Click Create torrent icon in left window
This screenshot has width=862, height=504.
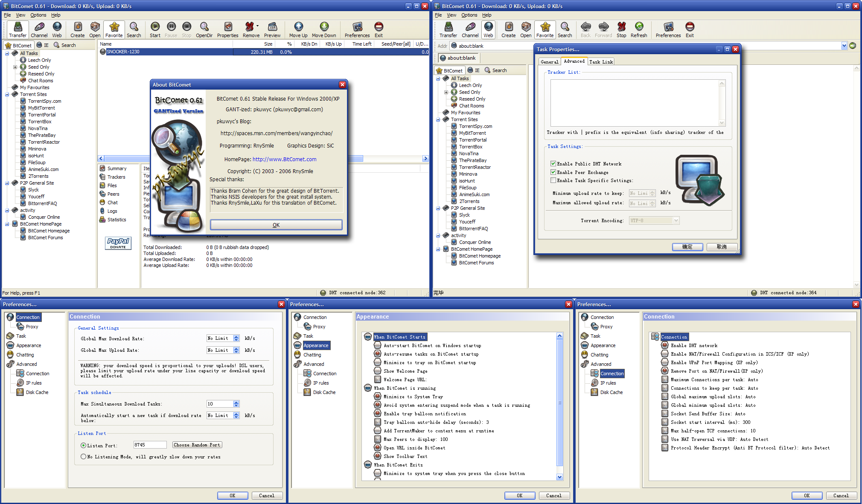pos(78,29)
